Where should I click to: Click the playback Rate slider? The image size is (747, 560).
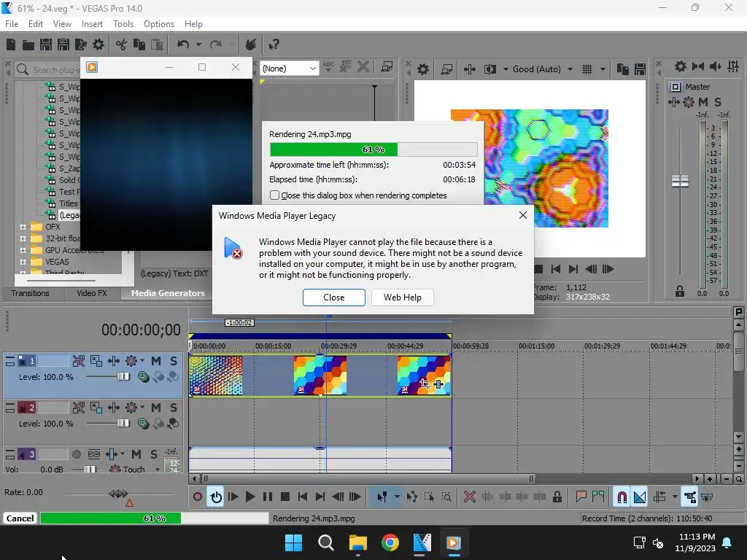(118, 494)
